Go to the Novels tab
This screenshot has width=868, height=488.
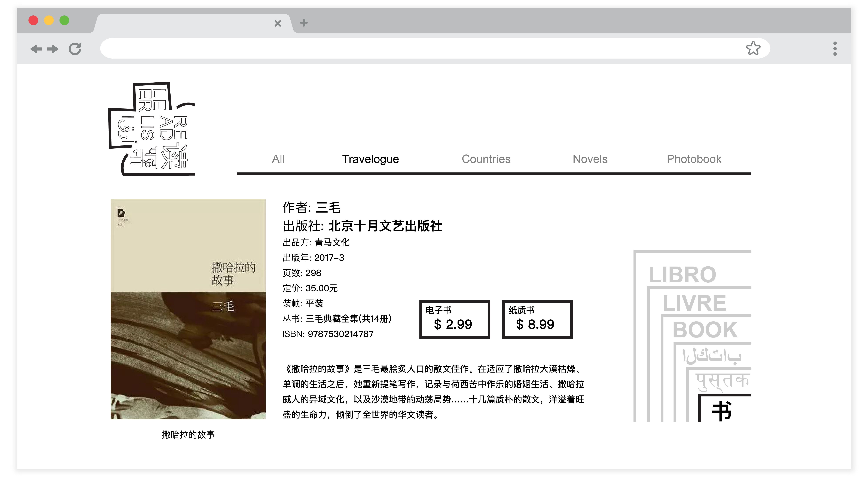[590, 159]
